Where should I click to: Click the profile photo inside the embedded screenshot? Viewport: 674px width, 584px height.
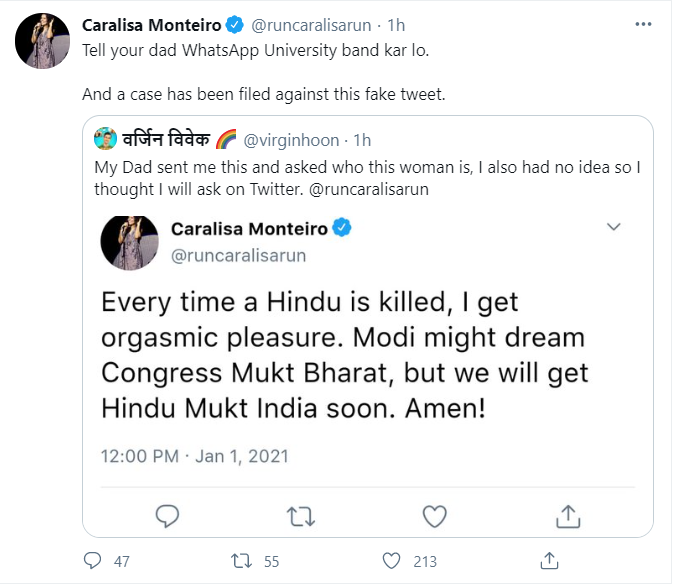(129, 241)
